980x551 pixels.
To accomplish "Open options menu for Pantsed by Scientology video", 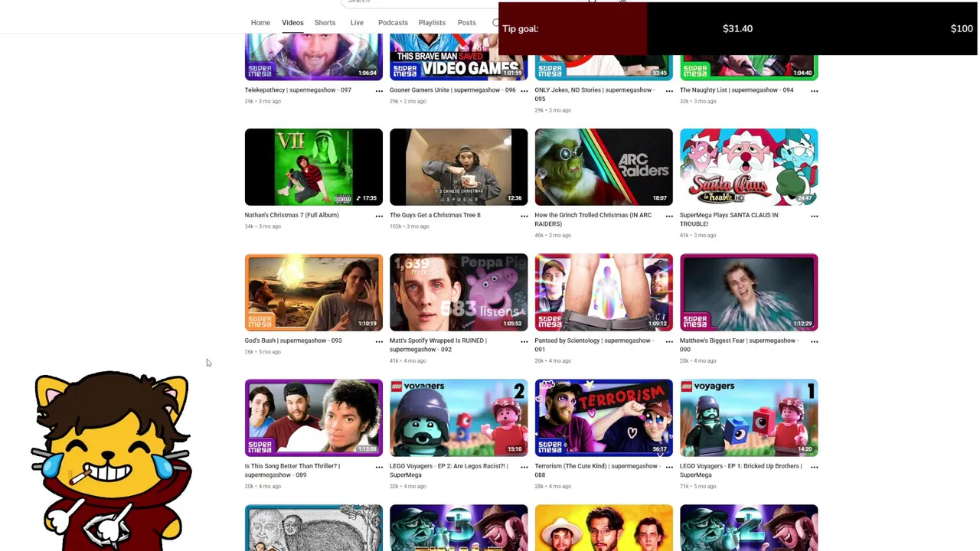I will click(x=669, y=341).
